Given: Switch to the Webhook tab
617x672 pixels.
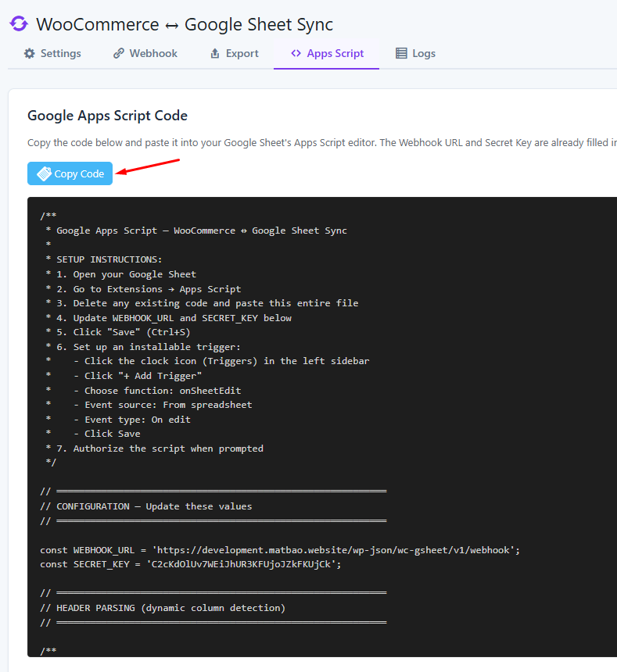Looking at the screenshot, I should pyautogui.click(x=145, y=54).
